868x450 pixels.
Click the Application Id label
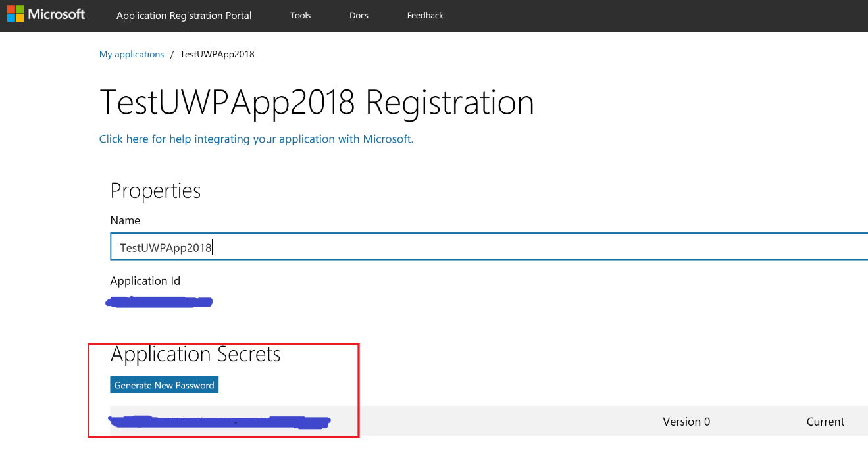coord(145,281)
